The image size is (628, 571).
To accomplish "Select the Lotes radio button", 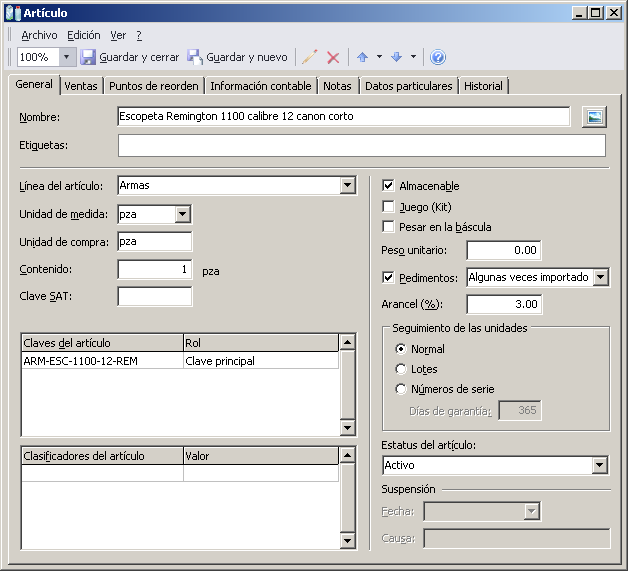I will point(401,369).
